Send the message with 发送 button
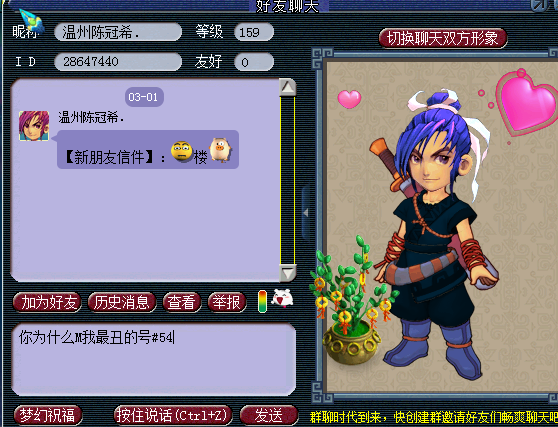Viewport: 558px width, 427px height. pos(269,415)
